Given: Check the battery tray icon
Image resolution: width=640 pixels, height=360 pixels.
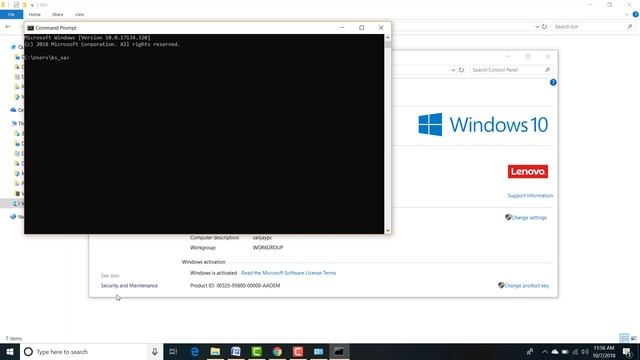Looking at the screenshot, I should (x=565, y=351).
